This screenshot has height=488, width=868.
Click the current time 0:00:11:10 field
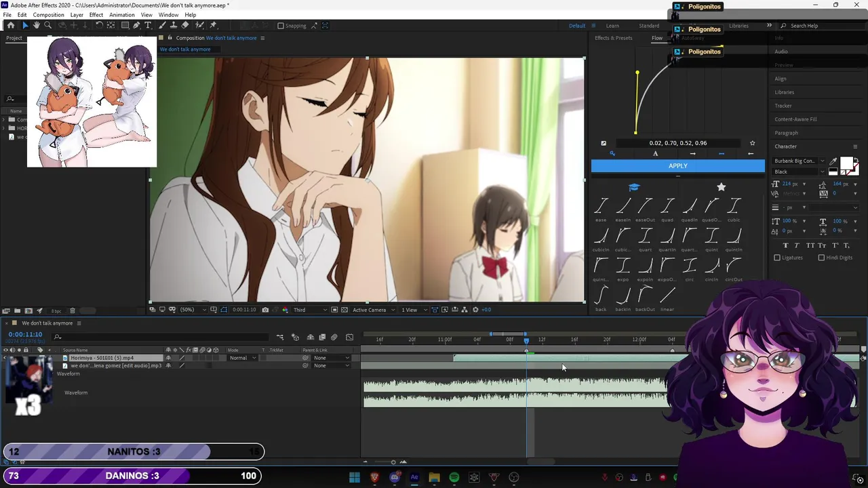pos(25,334)
